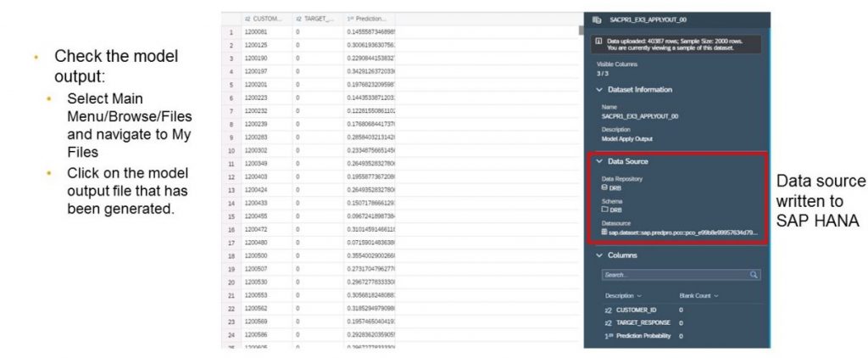Click the dataset icon beside SACPR1_EX3_APPLYOUT_00 title
Screen dimensions: 868x358
[597, 19]
